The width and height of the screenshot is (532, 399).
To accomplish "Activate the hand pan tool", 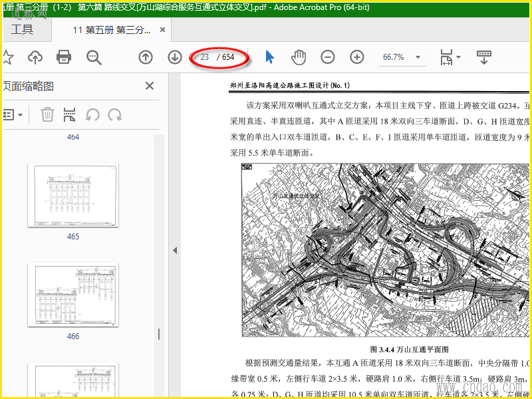I will pyautogui.click(x=299, y=57).
